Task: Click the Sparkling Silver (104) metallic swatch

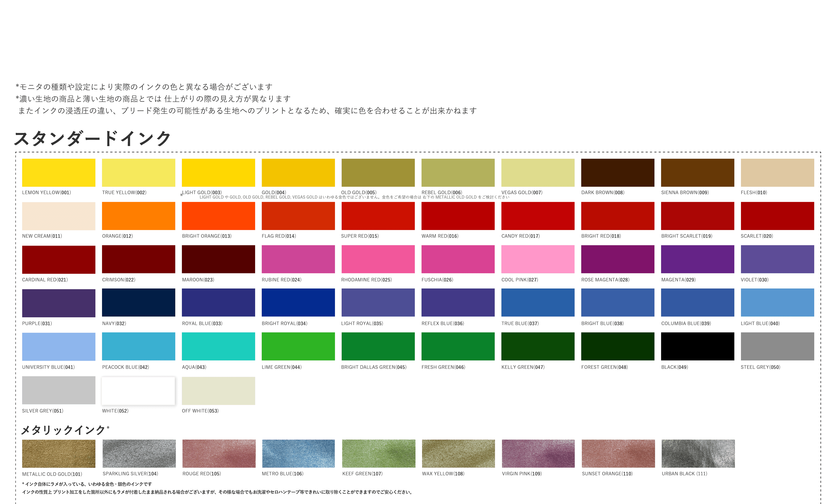Action: coord(139,454)
